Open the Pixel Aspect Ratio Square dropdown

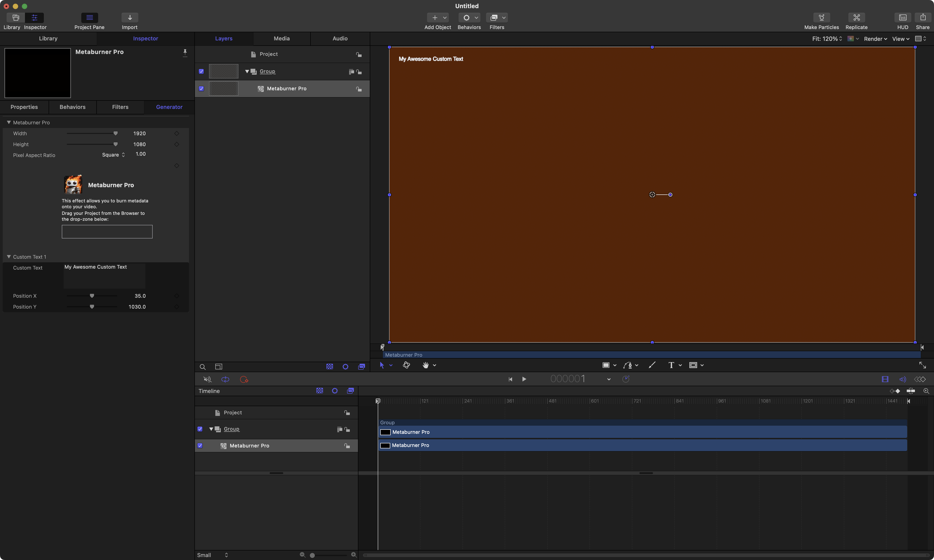point(113,155)
